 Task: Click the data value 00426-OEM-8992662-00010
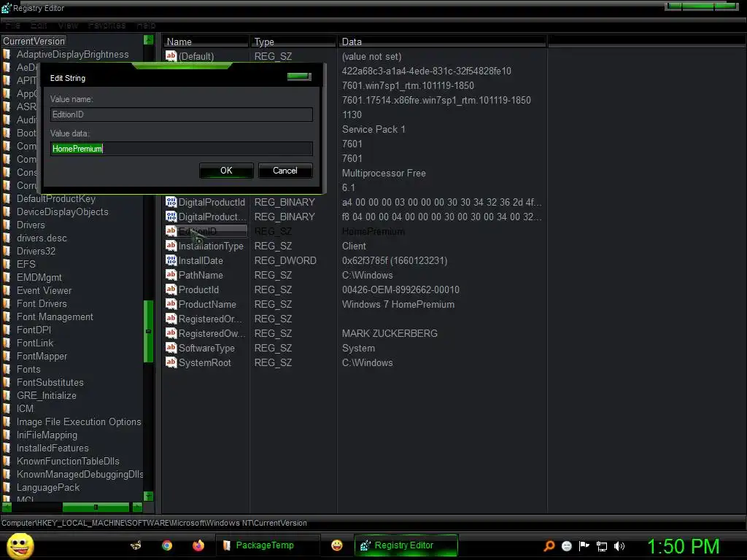400,289
